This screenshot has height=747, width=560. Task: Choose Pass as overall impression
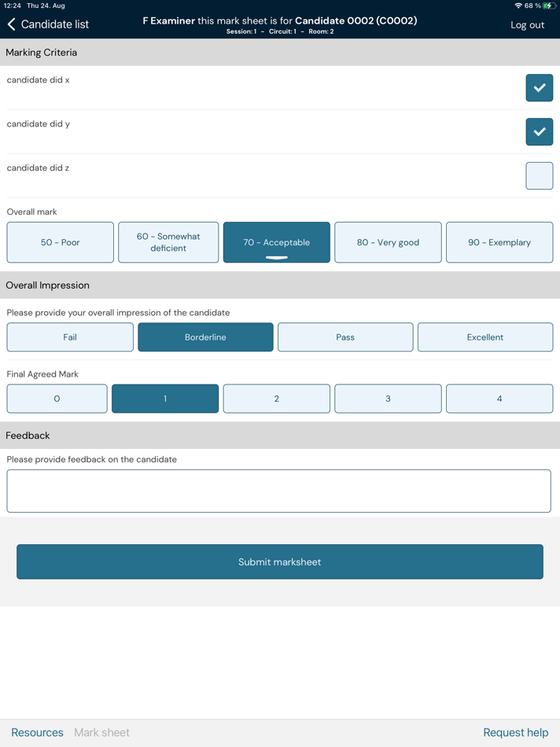point(345,337)
